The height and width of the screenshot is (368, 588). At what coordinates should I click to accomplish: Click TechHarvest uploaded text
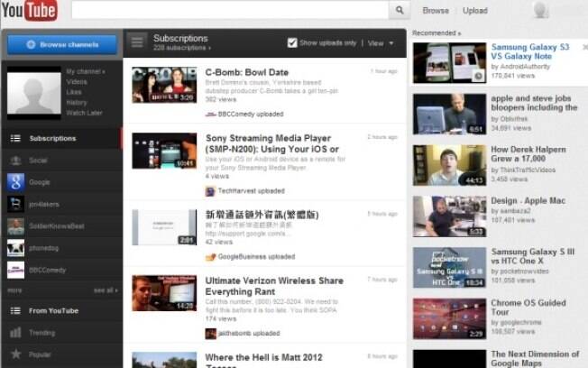[252, 191]
